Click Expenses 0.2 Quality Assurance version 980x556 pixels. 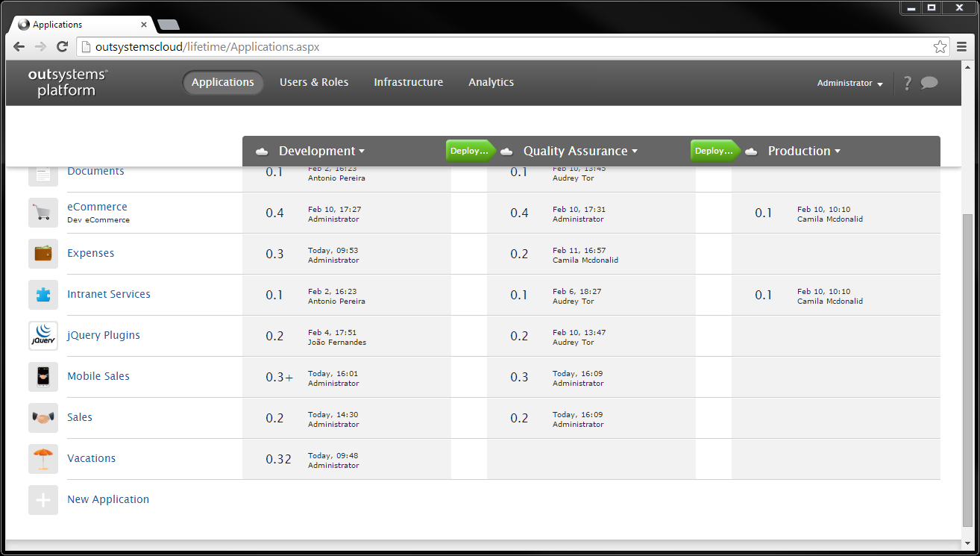[x=519, y=254]
